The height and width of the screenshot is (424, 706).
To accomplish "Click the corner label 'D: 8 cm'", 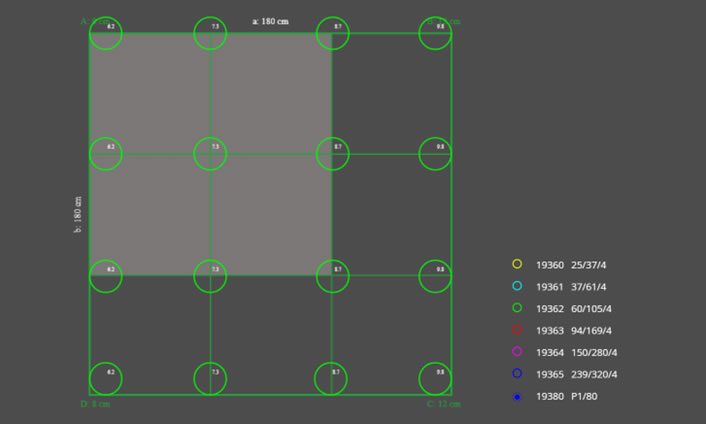I will pos(95,404).
